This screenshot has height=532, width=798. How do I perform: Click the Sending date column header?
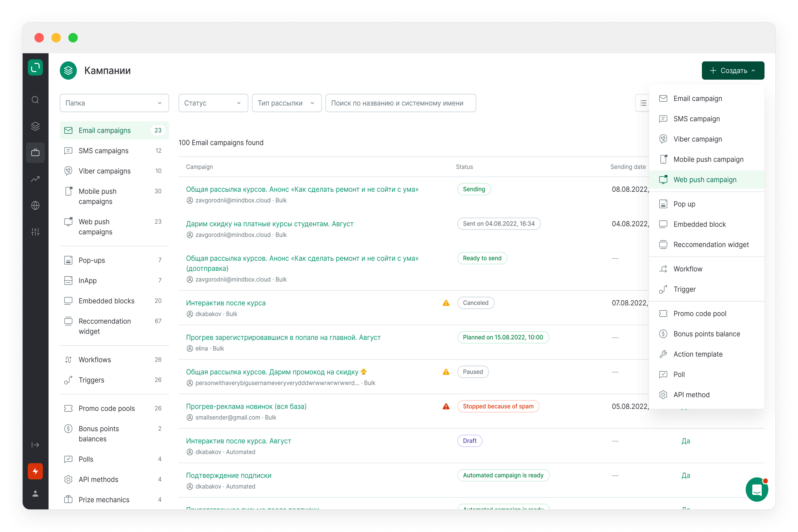pos(628,167)
